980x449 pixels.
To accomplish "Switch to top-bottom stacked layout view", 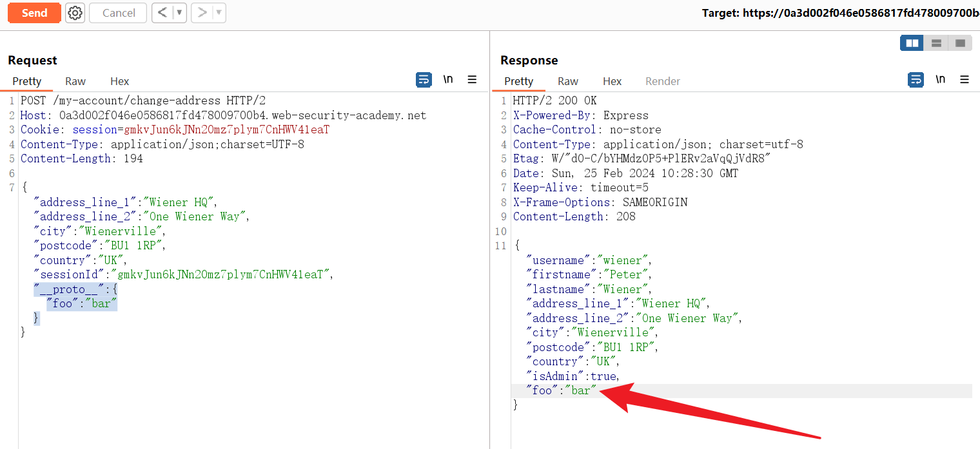I will (x=936, y=43).
